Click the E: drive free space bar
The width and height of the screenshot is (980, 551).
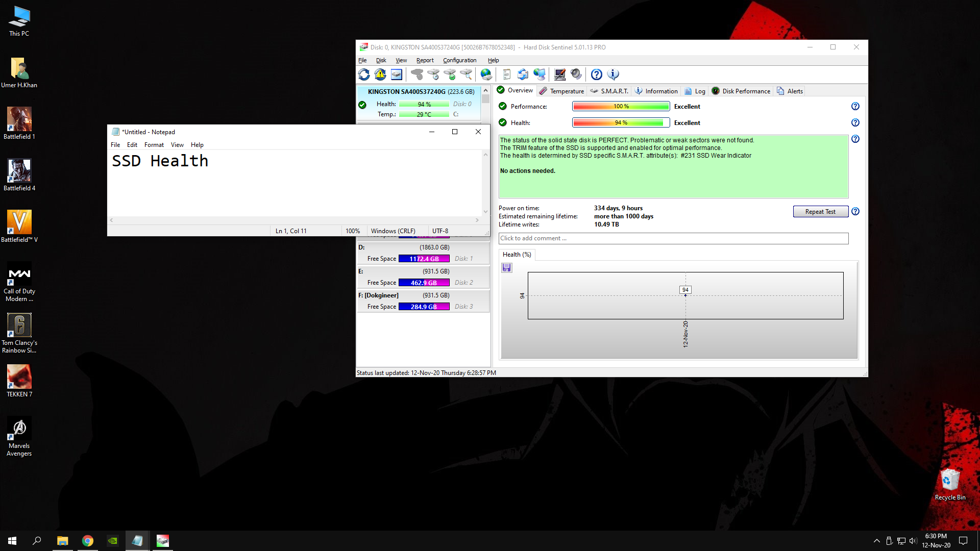pyautogui.click(x=424, y=283)
